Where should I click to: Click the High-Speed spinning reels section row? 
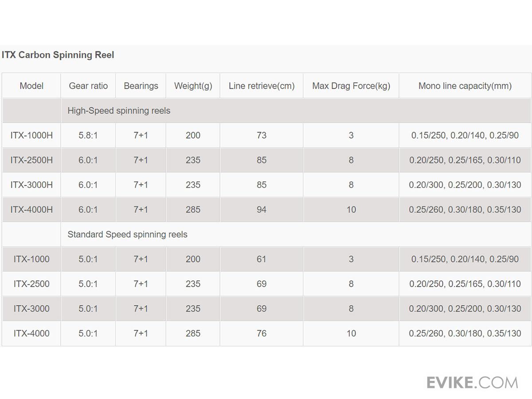119,111
